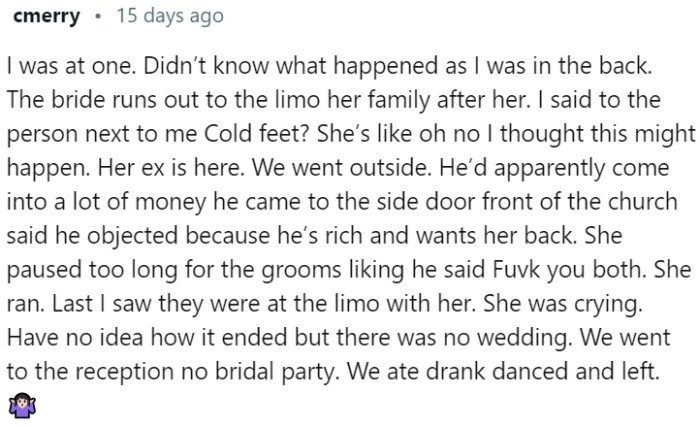Click the words "a lot of money"
The height and width of the screenshot is (427, 700).
pyautogui.click(x=104, y=201)
